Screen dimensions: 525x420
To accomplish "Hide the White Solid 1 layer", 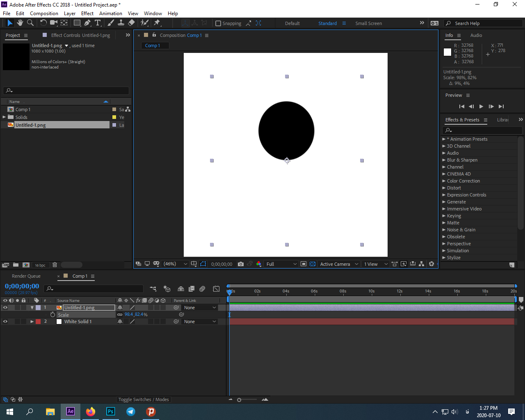I will [x=5, y=322].
